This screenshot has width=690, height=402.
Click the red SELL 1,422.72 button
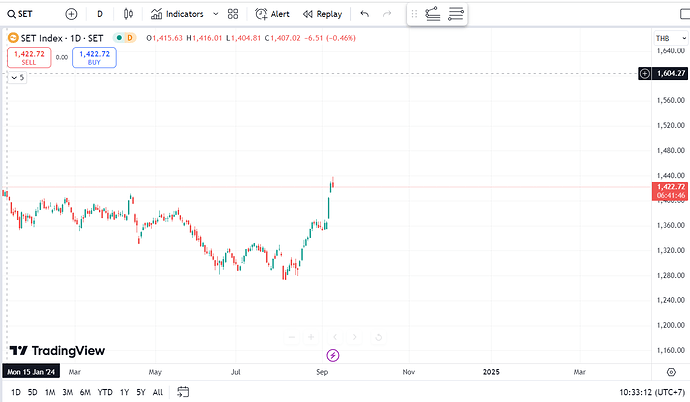click(x=29, y=58)
